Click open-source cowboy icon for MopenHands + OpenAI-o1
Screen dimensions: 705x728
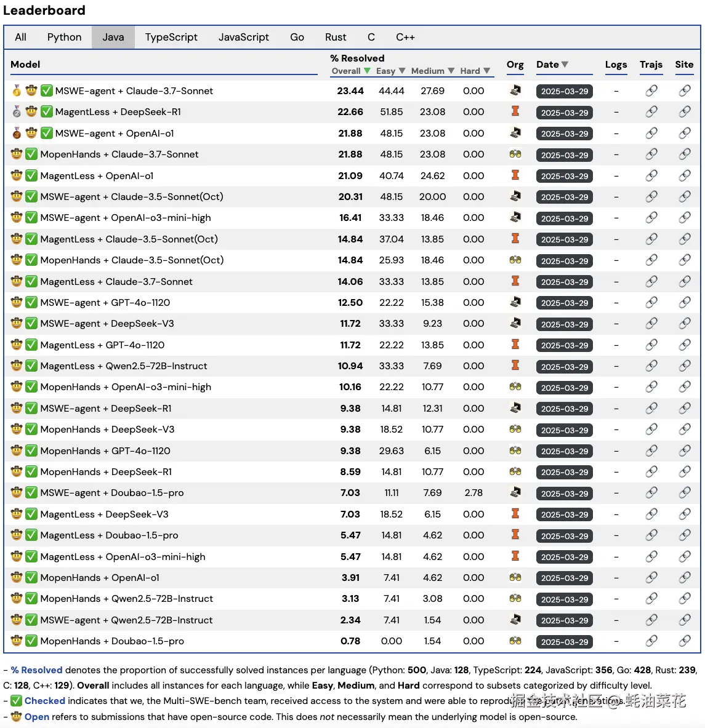17,577
